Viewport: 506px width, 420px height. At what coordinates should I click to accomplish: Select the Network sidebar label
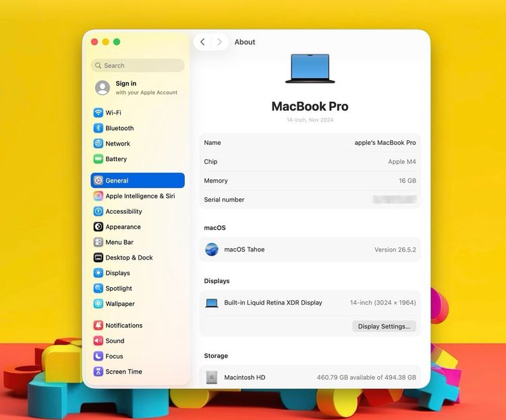pos(118,144)
